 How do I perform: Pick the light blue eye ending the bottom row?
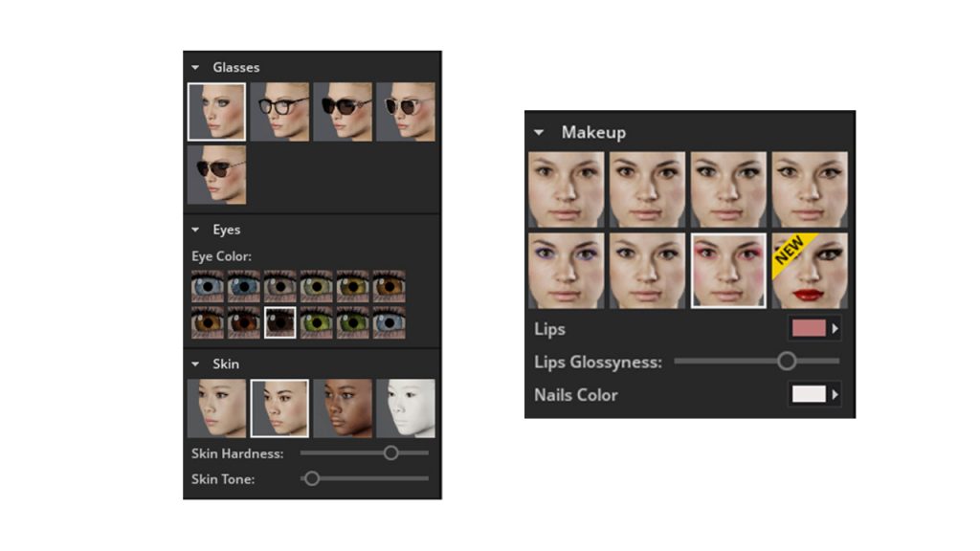pos(389,322)
